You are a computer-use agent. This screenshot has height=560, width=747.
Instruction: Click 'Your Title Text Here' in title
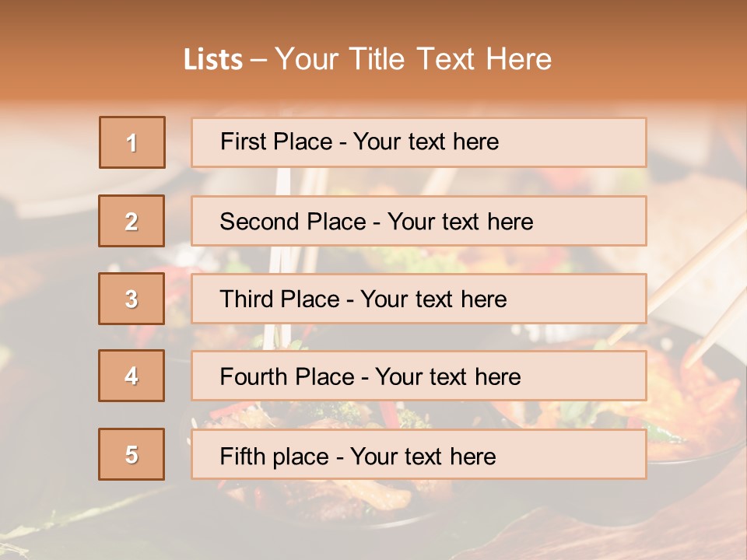click(x=413, y=60)
